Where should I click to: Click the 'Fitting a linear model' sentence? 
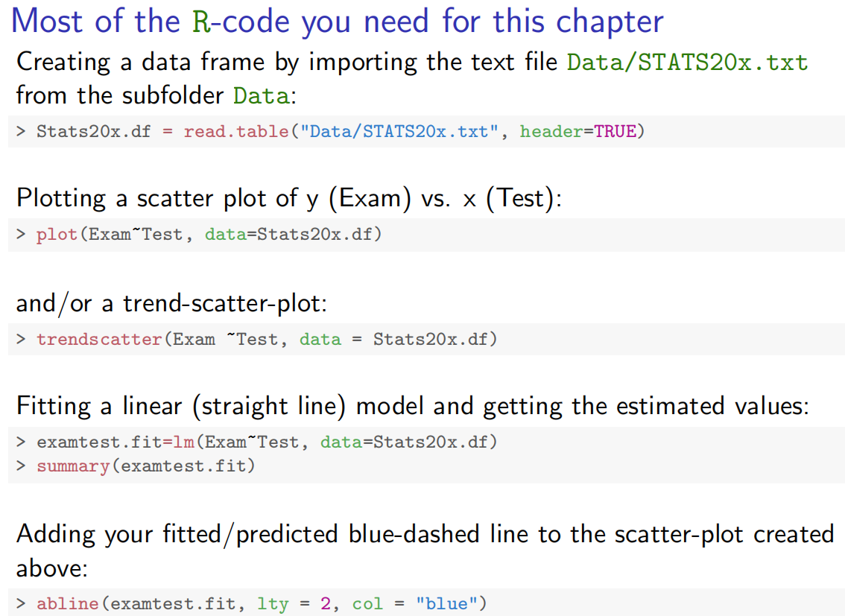412,407
